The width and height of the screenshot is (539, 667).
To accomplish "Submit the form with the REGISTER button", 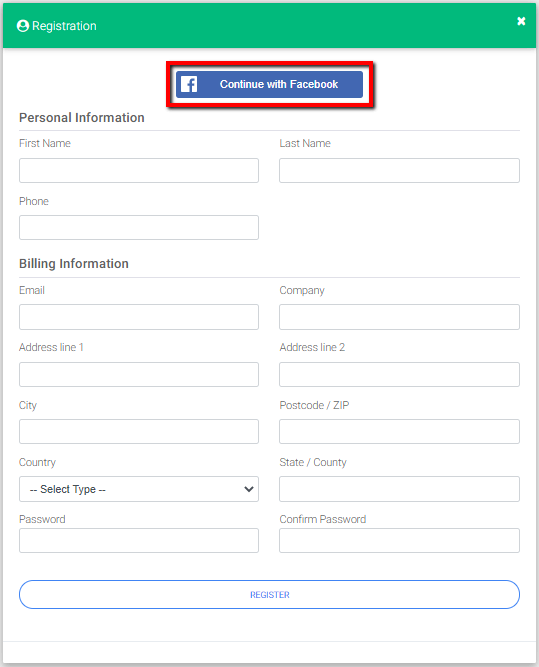I will (x=269, y=594).
